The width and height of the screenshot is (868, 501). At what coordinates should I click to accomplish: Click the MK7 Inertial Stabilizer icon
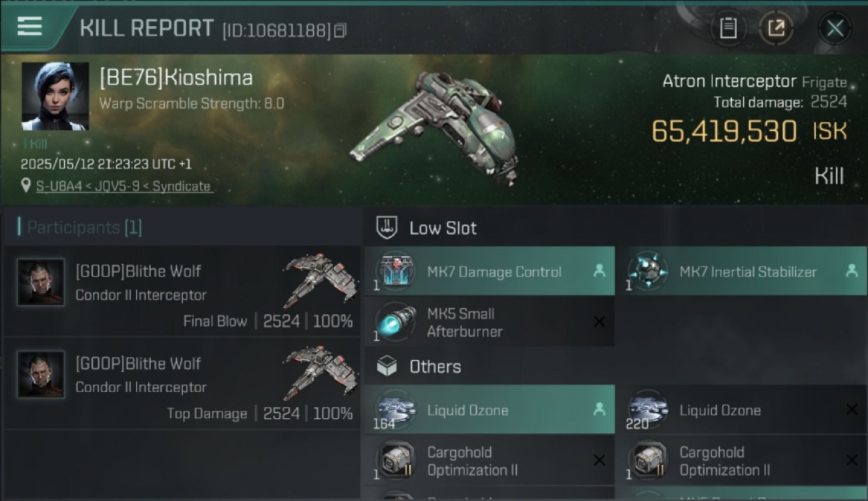[x=647, y=272]
